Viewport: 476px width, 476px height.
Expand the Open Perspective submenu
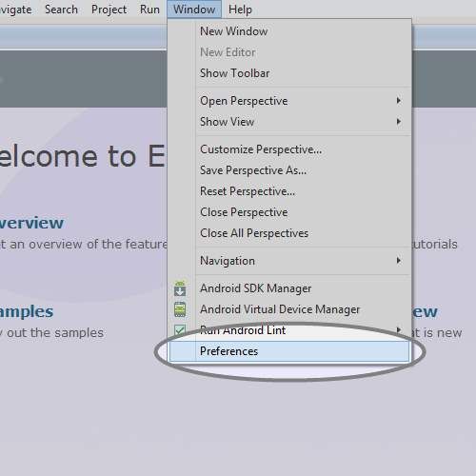(x=289, y=101)
